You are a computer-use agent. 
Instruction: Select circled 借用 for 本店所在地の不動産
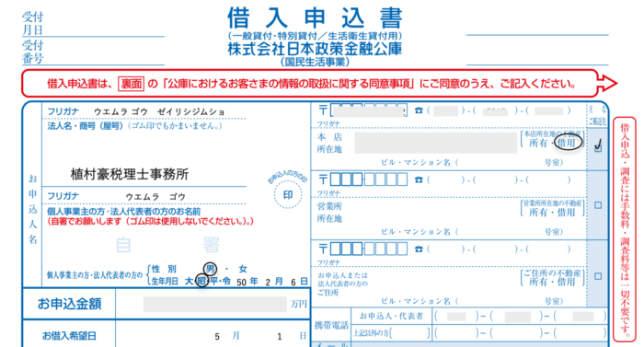[x=568, y=143]
